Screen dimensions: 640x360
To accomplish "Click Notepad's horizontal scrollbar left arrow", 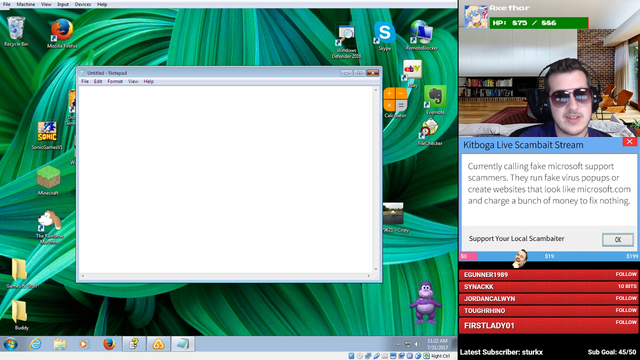I will (x=82, y=276).
